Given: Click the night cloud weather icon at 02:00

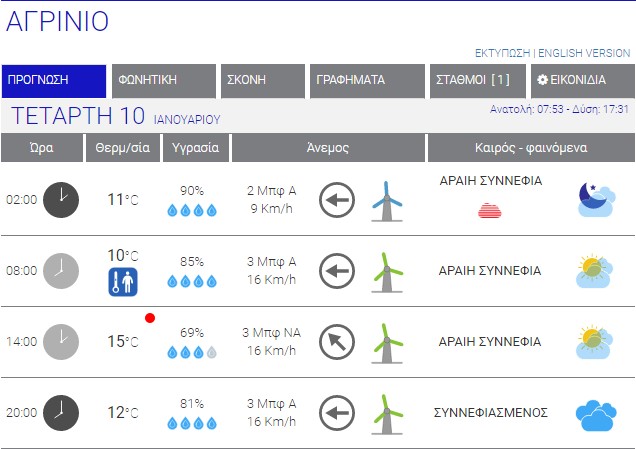Looking at the screenshot, I should pyautogui.click(x=596, y=199).
